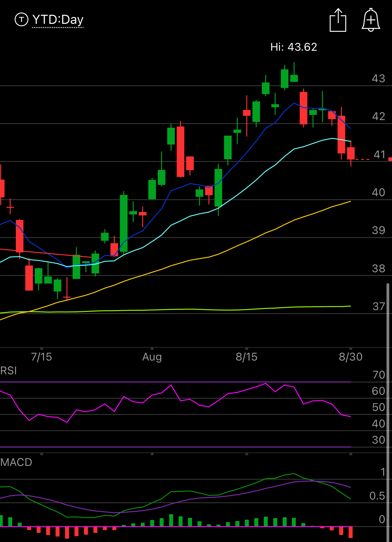Tap the circled T timeframe icon
The image size is (392, 542).
[21, 20]
